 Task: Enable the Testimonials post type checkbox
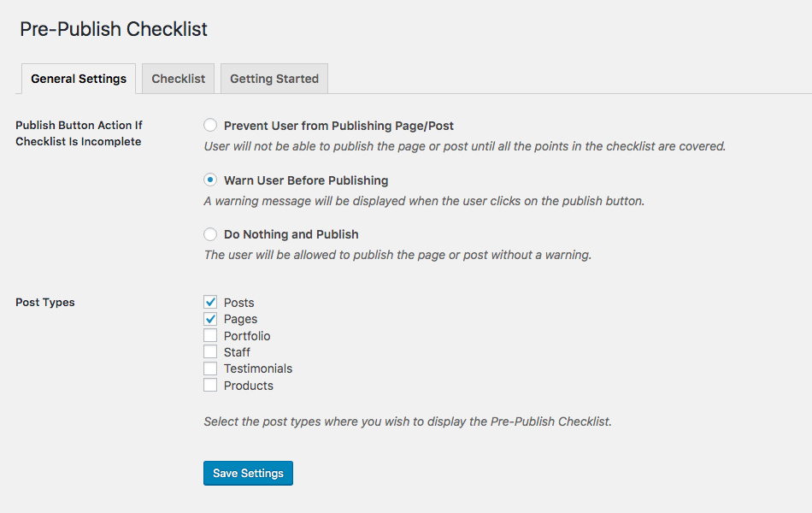[x=210, y=369]
